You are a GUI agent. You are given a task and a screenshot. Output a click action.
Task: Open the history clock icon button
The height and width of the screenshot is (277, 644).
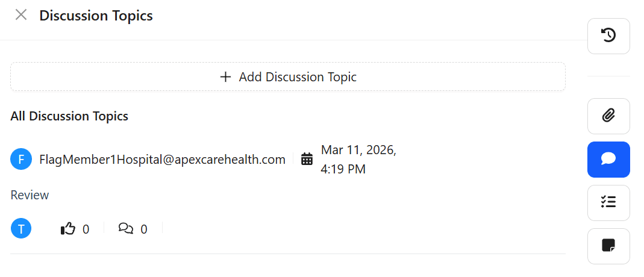[608, 36]
